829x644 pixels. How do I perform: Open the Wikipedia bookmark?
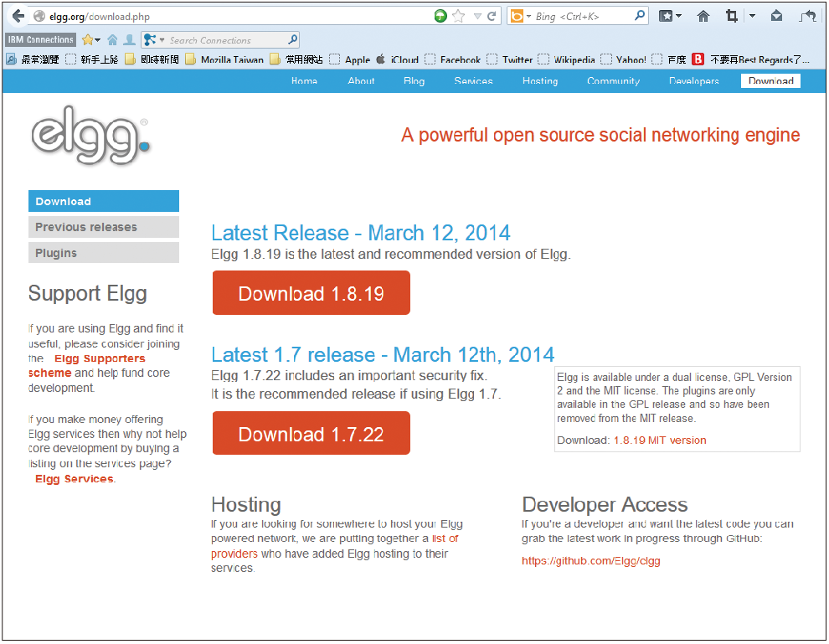tap(566, 59)
